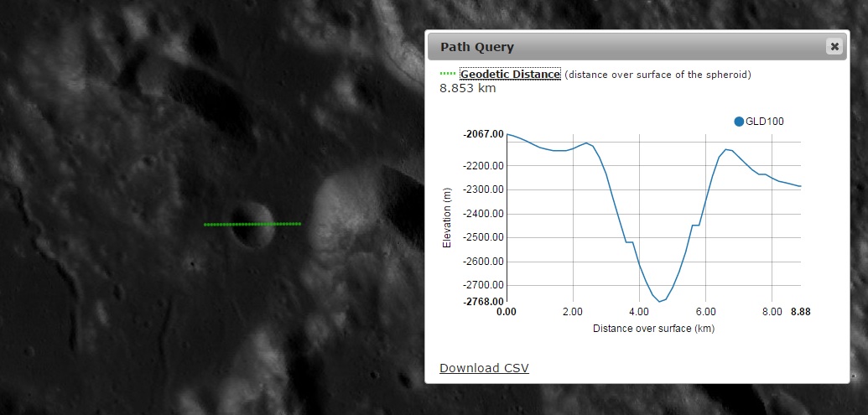This screenshot has height=415, width=868.
Task: Click the 0.00 x-axis start label
Action: click(x=507, y=312)
